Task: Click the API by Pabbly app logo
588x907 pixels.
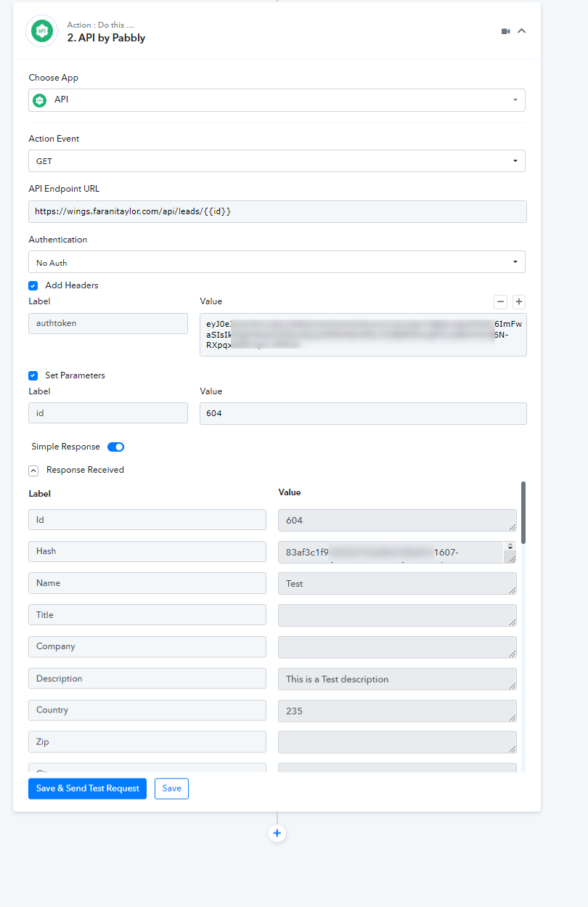Action: point(41,31)
